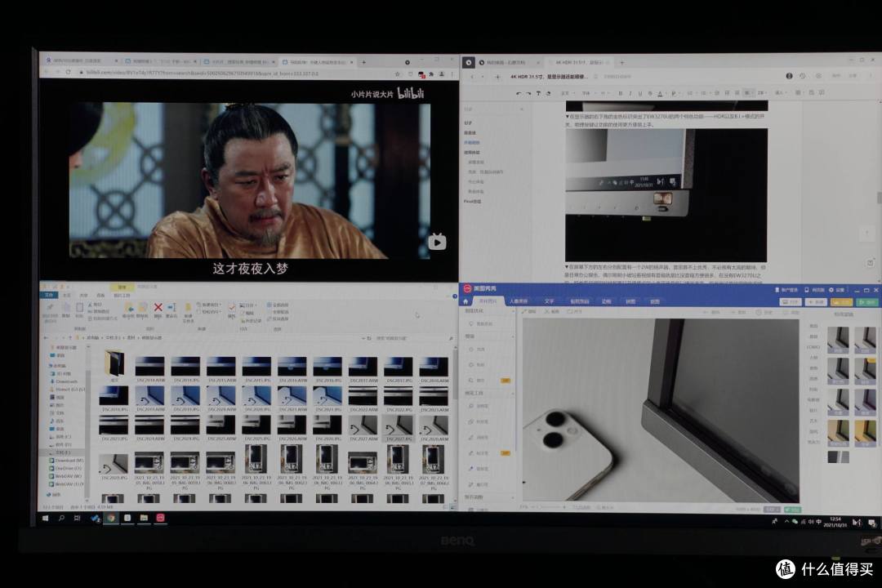Open Properties in Explorer ribbon
Image resolution: width=882 pixels, height=588 pixels.
(x=232, y=310)
